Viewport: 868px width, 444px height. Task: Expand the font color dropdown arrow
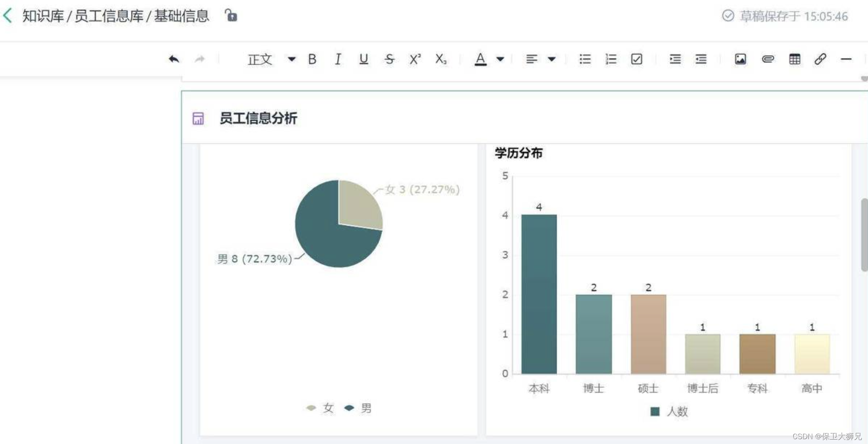[500, 59]
